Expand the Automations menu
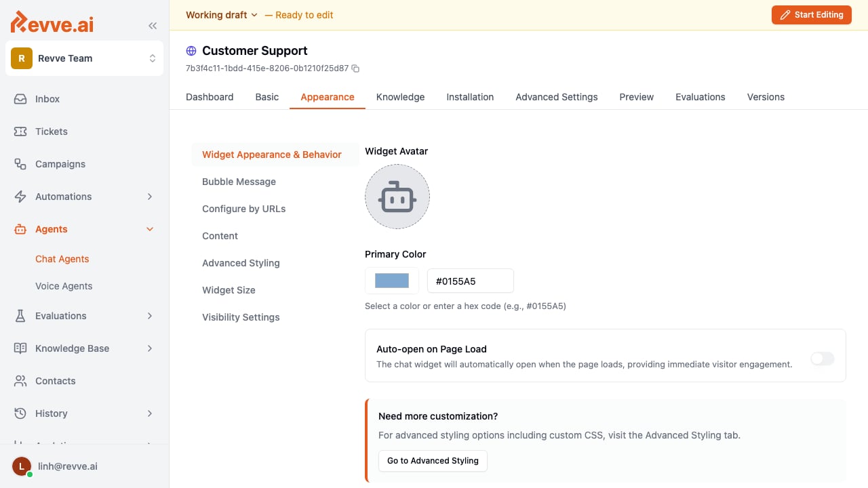Image resolution: width=868 pixels, height=488 pixels. point(84,197)
